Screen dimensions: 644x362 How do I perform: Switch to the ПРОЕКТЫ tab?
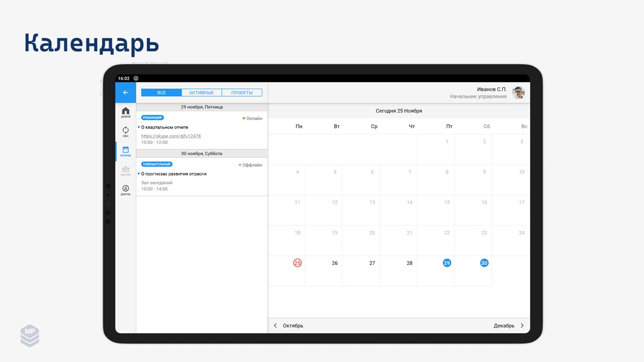pyautogui.click(x=242, y=93)
